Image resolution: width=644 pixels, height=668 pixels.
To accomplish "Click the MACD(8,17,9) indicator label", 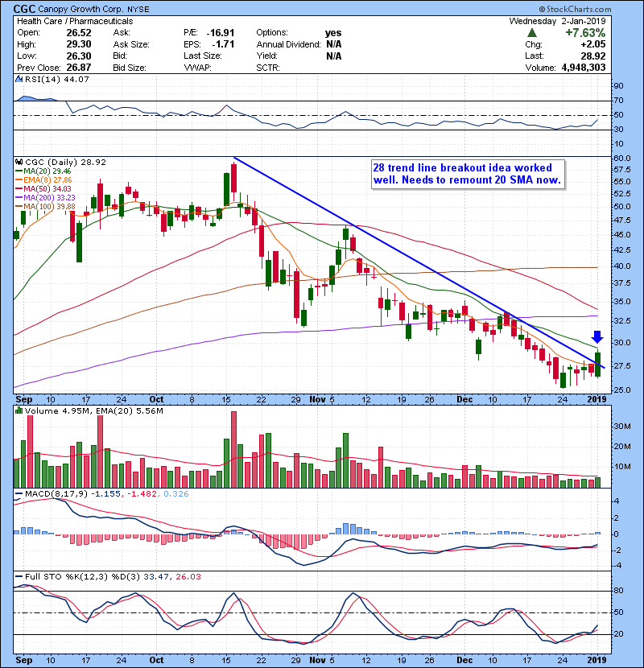I will click(56, 494).
